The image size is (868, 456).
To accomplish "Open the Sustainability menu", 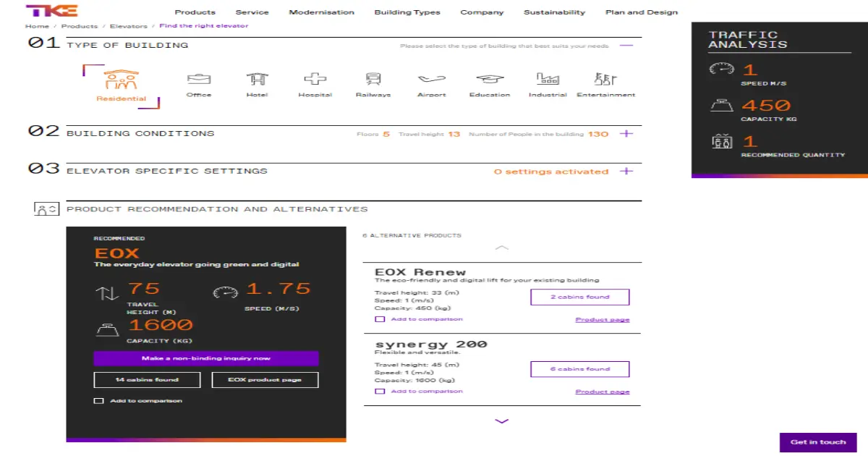I will tap(555, 12).
